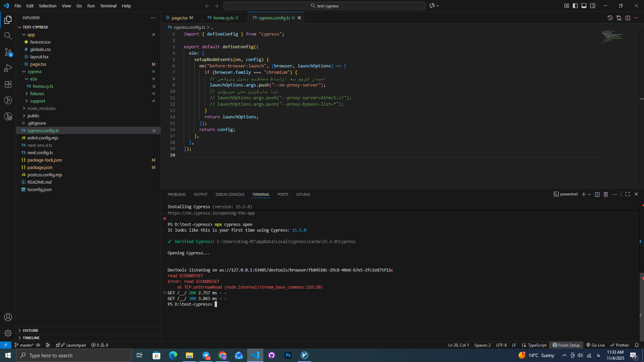The image size is (644, 362).
Task: Switch to the PROBLEMS panel tab
Action: pos(176,194)
